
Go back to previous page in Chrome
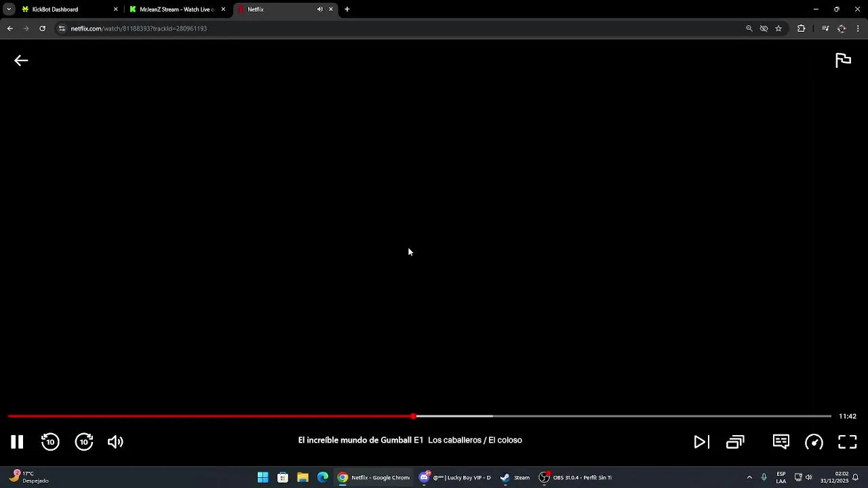[x=9, y=28]
